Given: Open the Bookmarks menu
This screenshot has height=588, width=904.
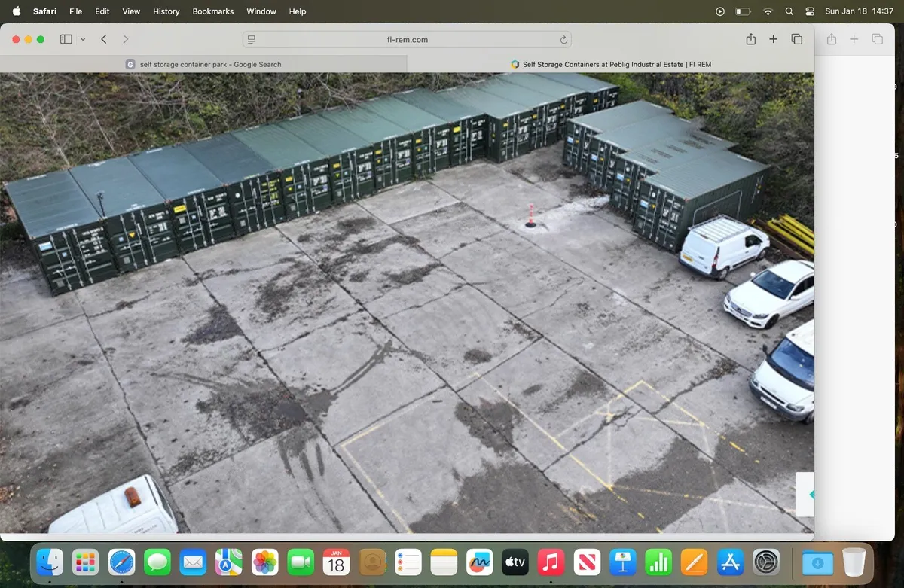Looking at the screenshot, I should (x=212, y=11).
